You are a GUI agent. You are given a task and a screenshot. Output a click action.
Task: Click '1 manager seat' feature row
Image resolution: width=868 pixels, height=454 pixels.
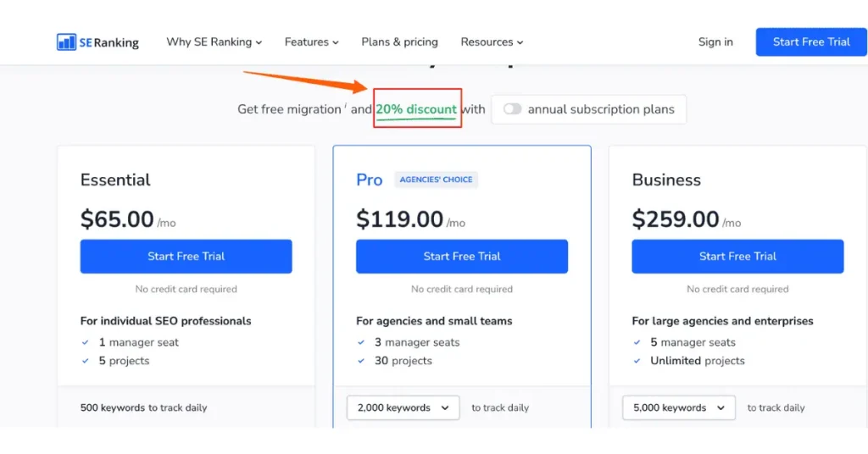point(130,342)
